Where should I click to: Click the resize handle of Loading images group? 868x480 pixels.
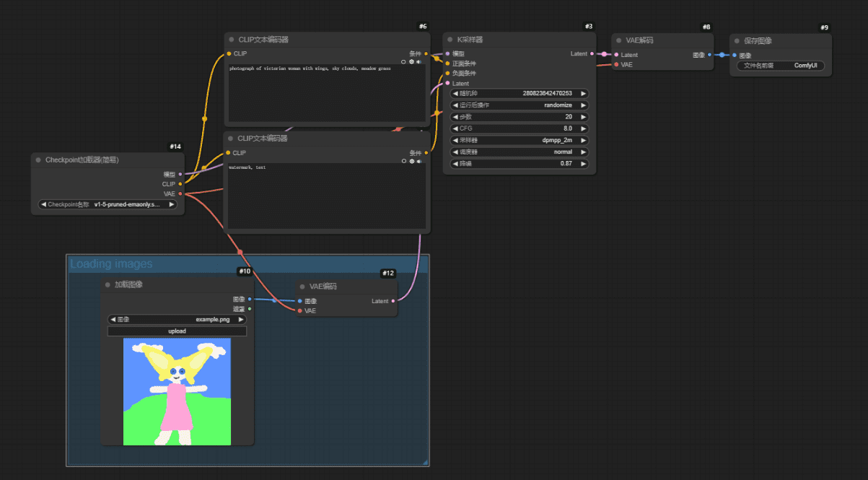tap(425, 462)
